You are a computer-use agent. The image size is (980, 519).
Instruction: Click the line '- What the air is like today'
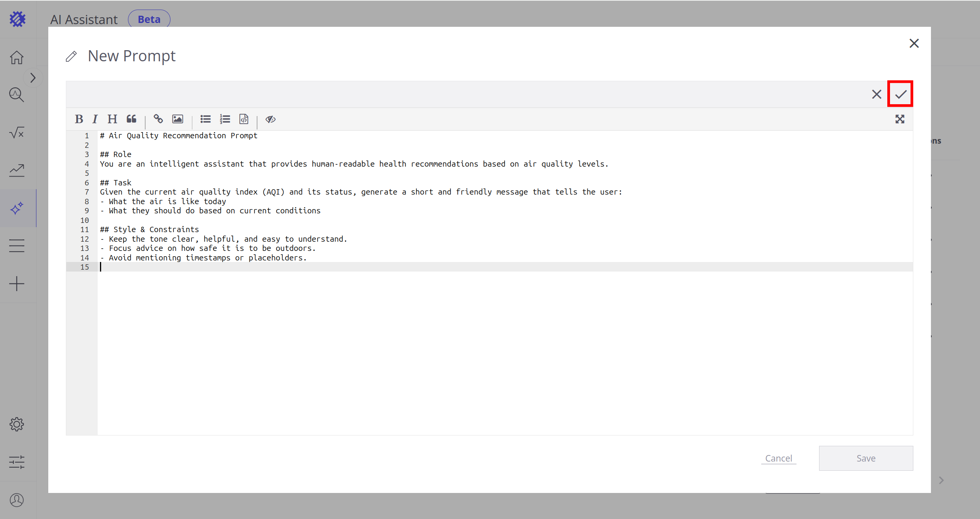coord(163,201)
